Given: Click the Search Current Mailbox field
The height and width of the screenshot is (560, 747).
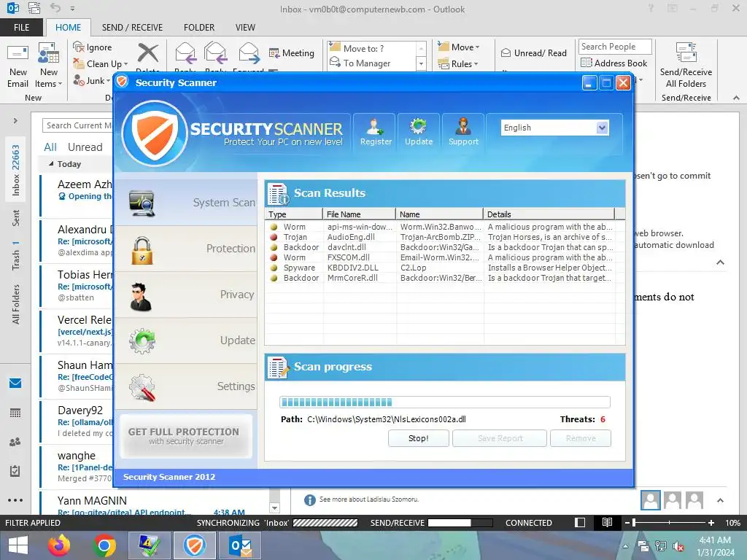Looking at the screenshot, I should coord(77,125).
